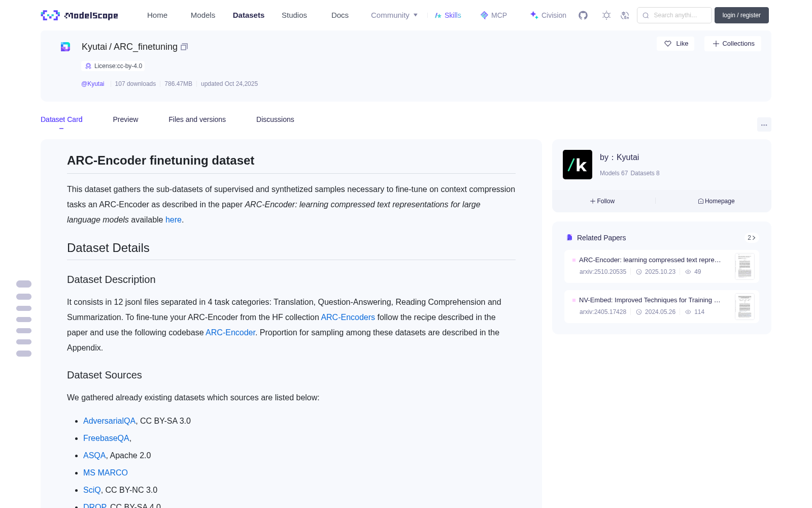Viewport: 812px width, 508px height.
Task: Open the three-dots more options button
Action: (x=764, y=124)
